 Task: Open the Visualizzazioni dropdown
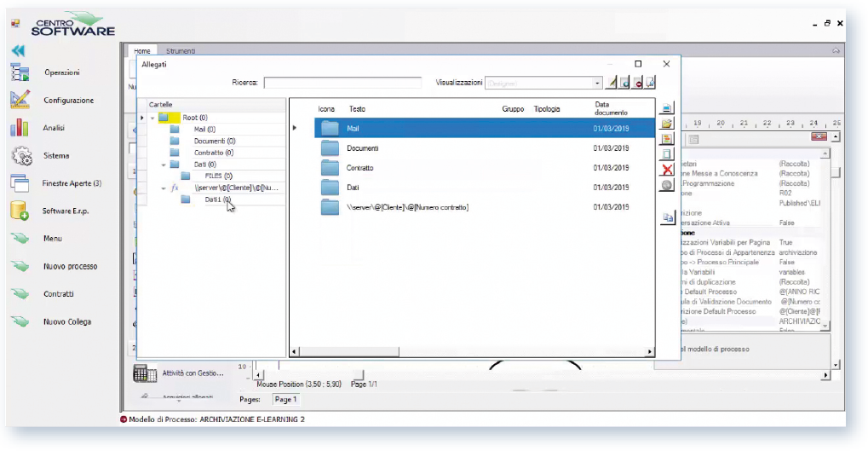point(597,83)
